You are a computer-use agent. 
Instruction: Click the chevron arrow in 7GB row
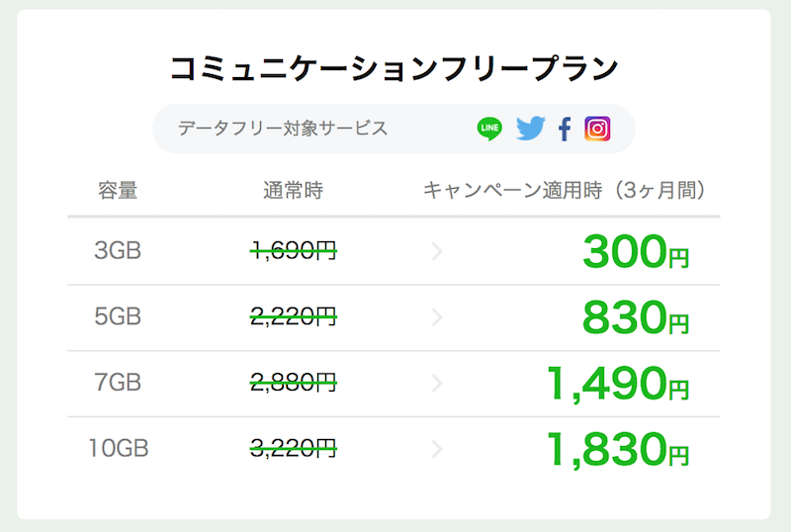437,384
